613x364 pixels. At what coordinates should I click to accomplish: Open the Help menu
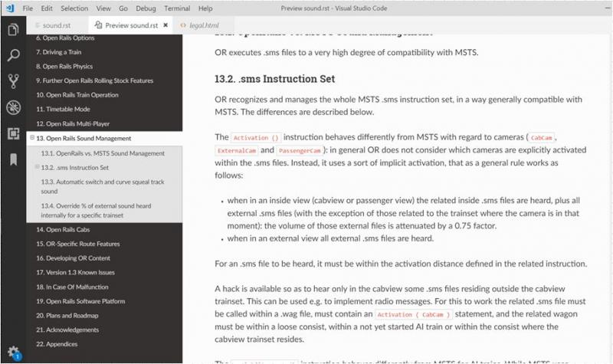coord(205,8)
